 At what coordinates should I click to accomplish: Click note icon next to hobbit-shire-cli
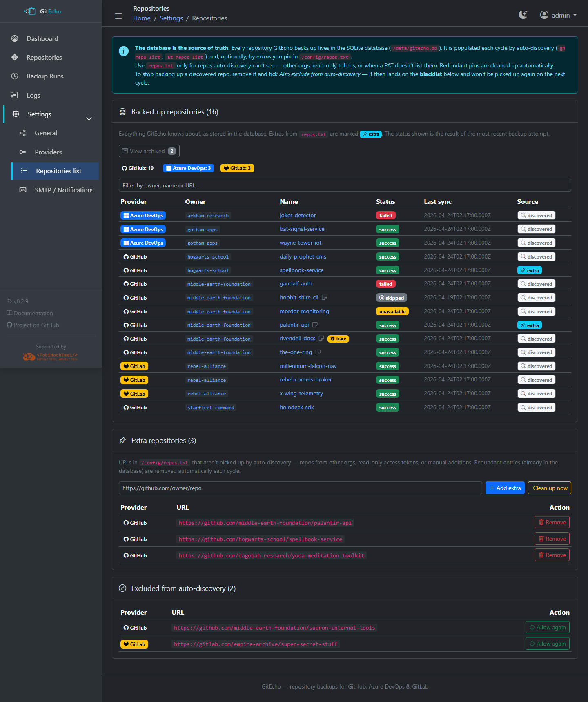pos(325,298)
